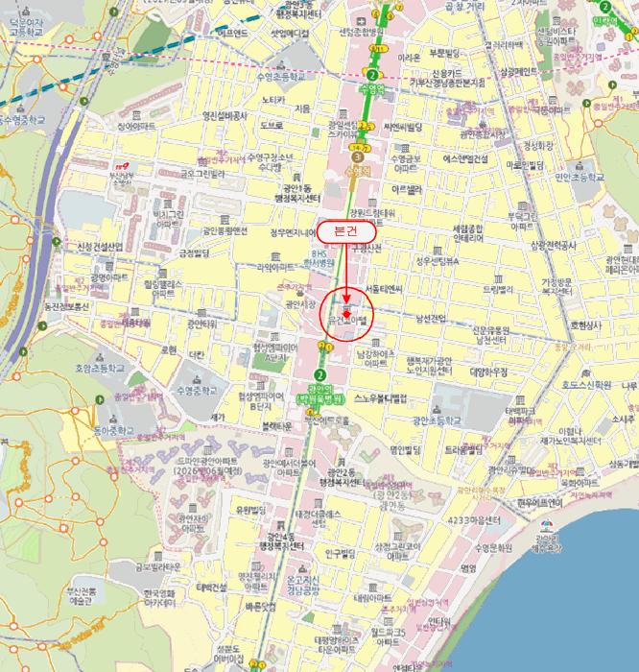Select the 스노우볼디벨럽 label
The height and width of the screenshot is (672, 639).
click(380, 398)
